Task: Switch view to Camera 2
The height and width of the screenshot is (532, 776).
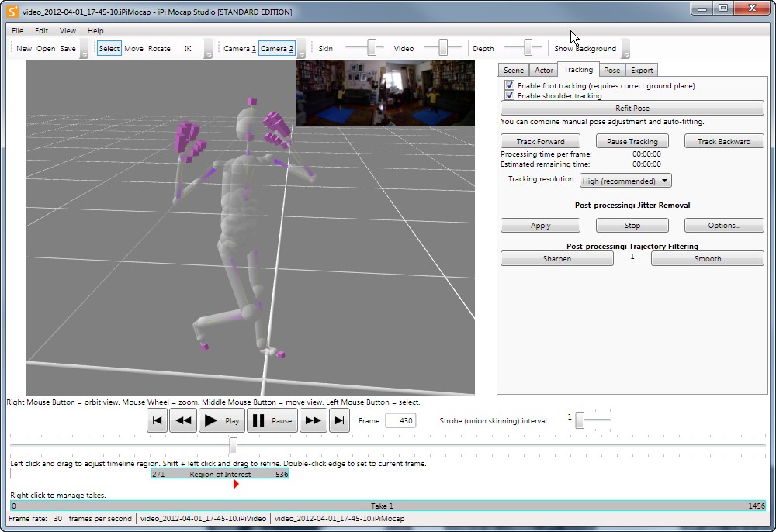Action: (277, 48)
